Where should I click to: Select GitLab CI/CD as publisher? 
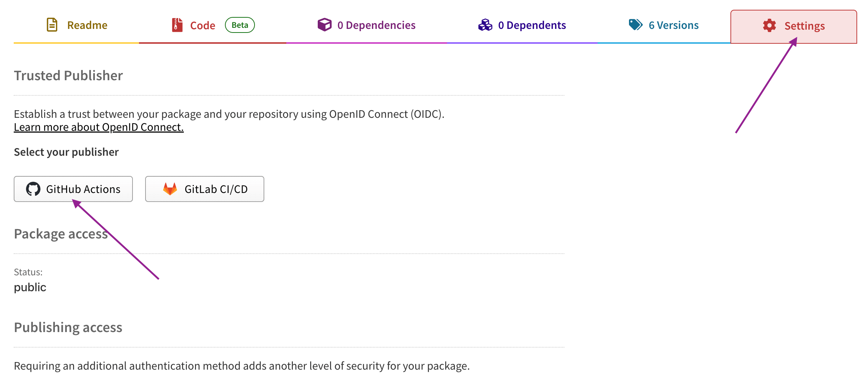click(x=204, y=189)
